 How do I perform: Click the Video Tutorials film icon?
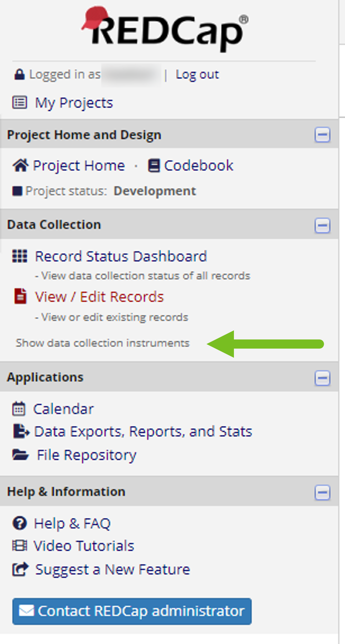(x=20, y=545)
